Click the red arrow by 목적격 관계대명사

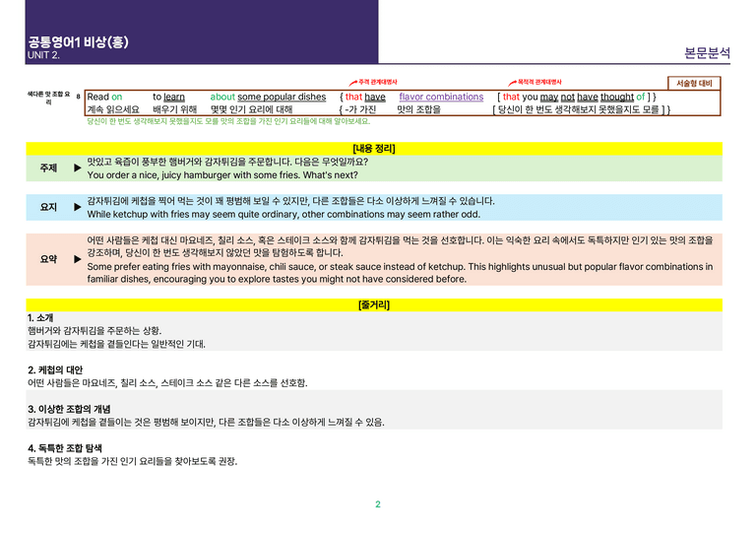pyautogui.click(x=512, y=83)
